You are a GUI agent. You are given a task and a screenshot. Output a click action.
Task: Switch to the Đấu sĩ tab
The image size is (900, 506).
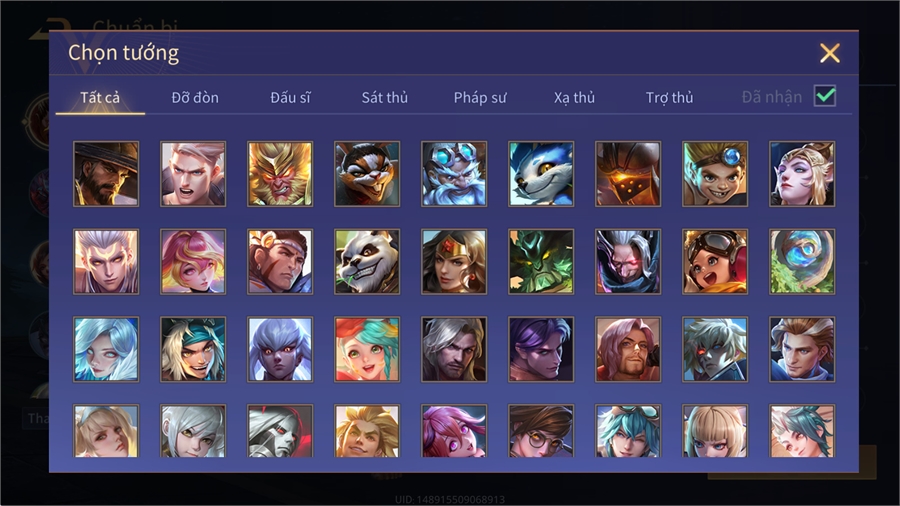tap(290, 98)
